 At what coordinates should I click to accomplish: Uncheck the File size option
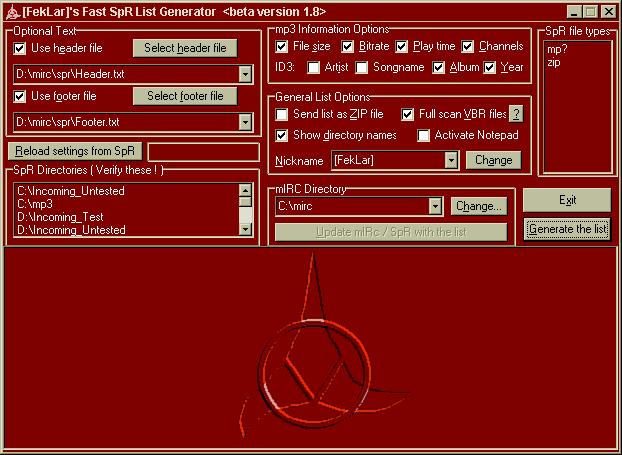point(282,46)
